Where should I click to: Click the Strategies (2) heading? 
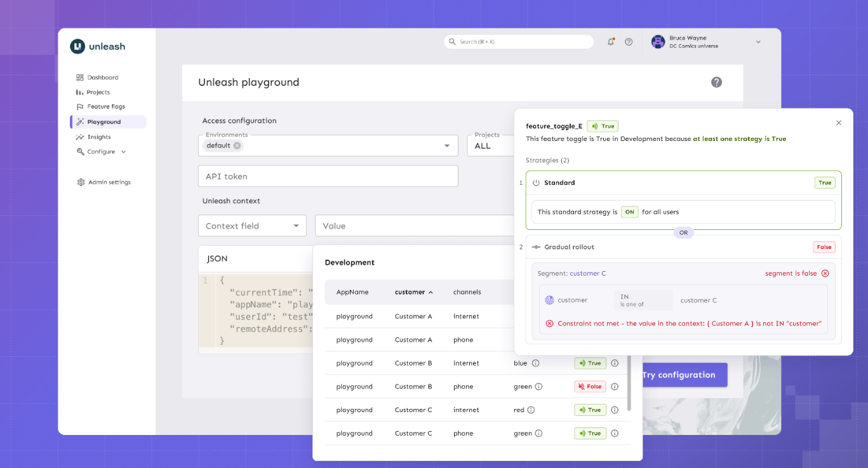click(x=547, y=161)
